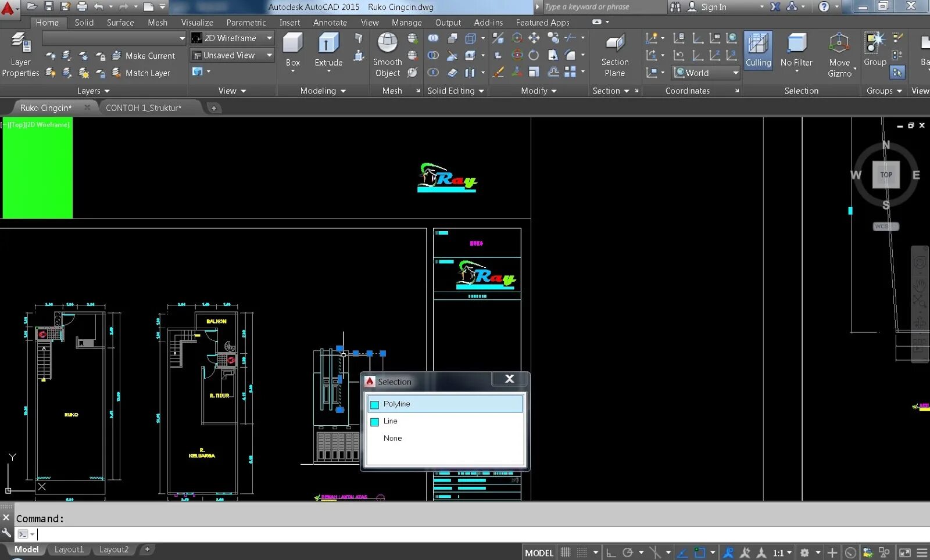Create a Section Plane
930x560 pixels.
[x=615, y=55]
